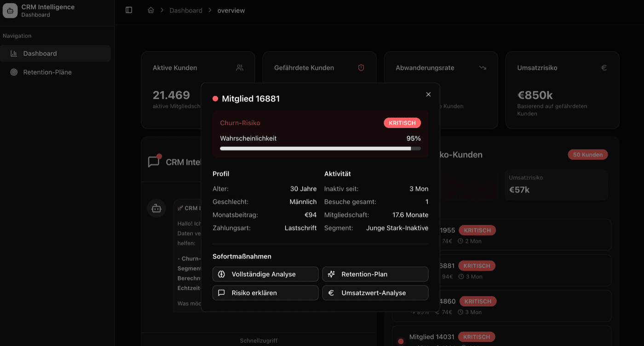Click Umsatzwert-Analyse button

[x=375, y=293]
